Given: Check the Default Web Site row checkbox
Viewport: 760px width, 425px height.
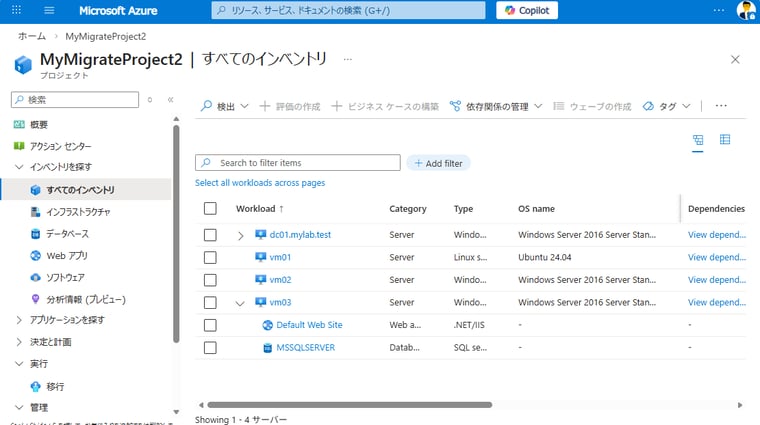Looking at the screenshot, I should coord(210,325).
